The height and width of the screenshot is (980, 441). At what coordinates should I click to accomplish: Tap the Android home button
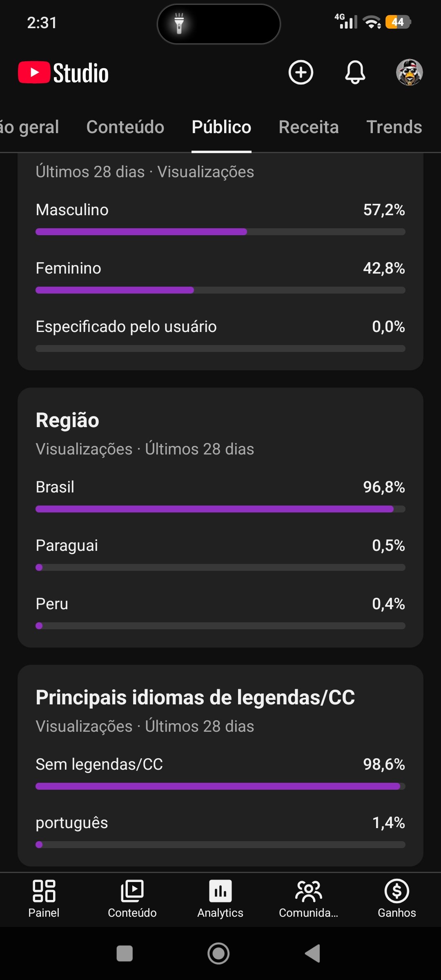tap(218, 953)
